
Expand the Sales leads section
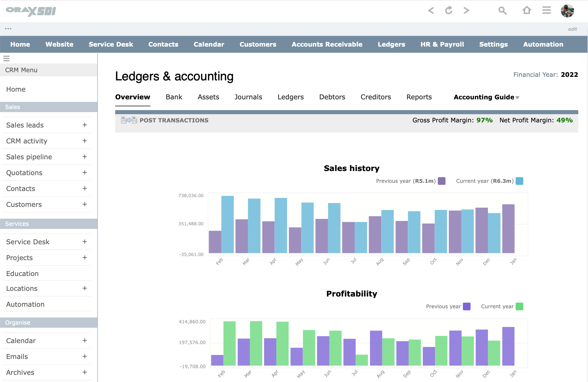[x=85, y=125]
